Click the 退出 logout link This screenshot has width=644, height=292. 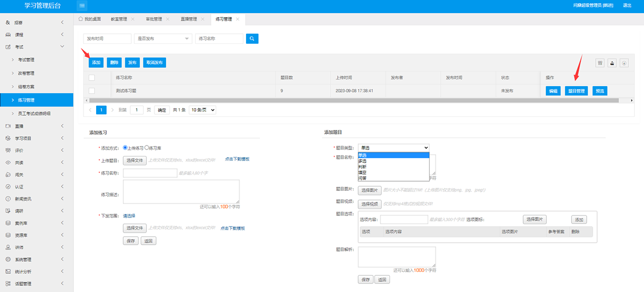tap(627, 6)
